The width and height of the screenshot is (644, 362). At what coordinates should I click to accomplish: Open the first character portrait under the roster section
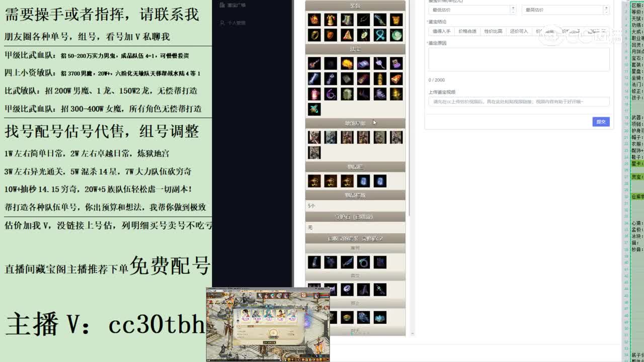pyautogui.click(x=314, y=137)
